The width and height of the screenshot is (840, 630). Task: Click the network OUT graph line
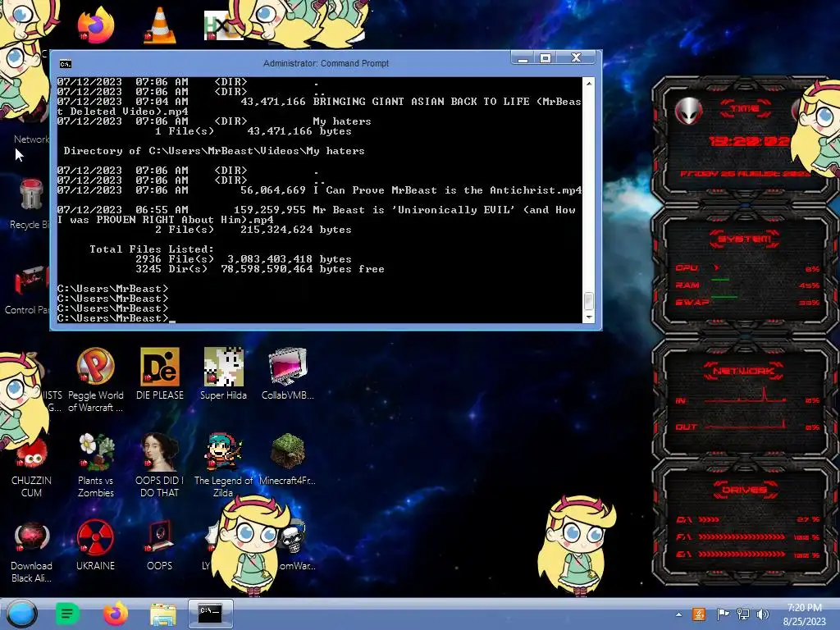pos(745,424)
